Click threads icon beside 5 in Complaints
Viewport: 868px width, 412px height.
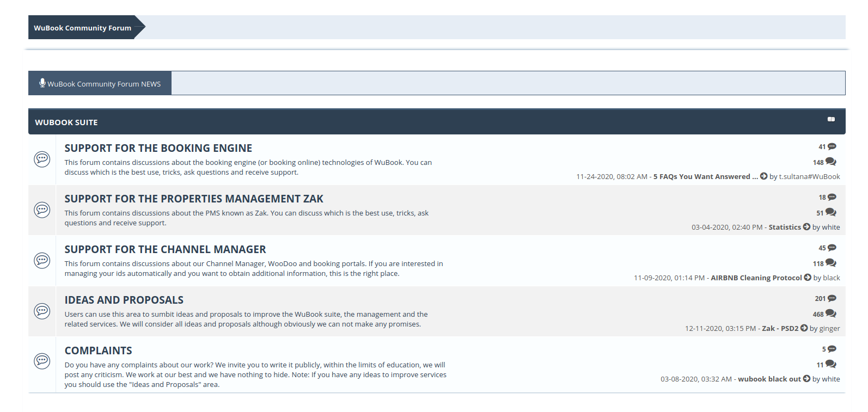832,349
